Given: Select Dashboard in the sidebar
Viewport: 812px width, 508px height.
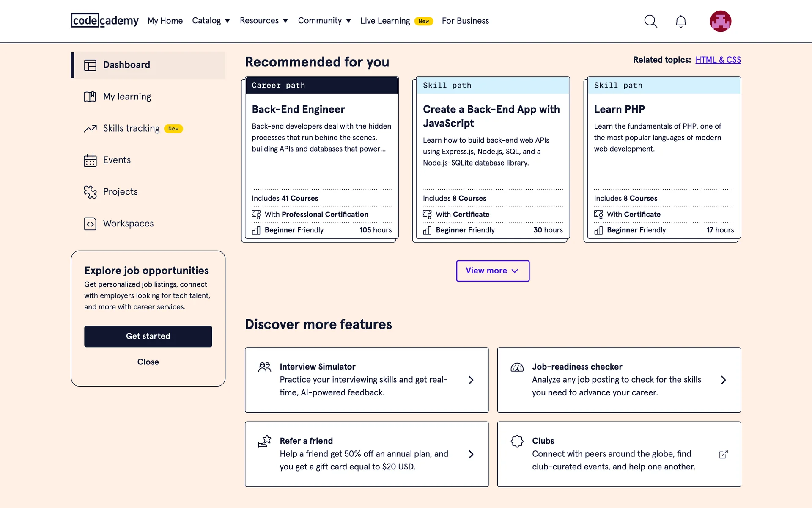Looking at the screenshot, I should (126, 65).
